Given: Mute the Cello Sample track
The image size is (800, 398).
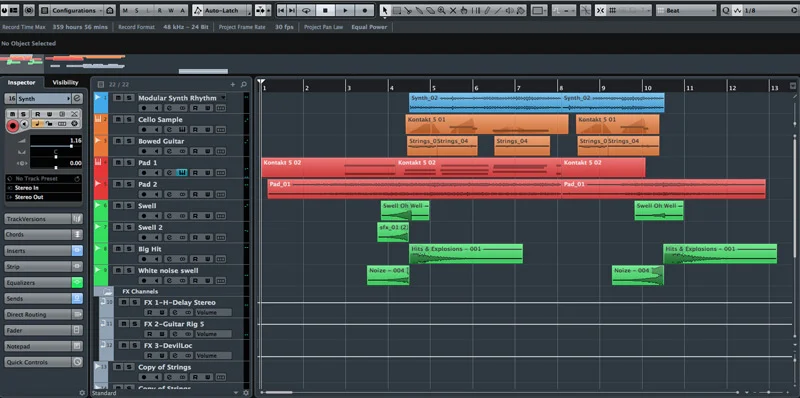Looking at the screenshot, I should 118,119.
